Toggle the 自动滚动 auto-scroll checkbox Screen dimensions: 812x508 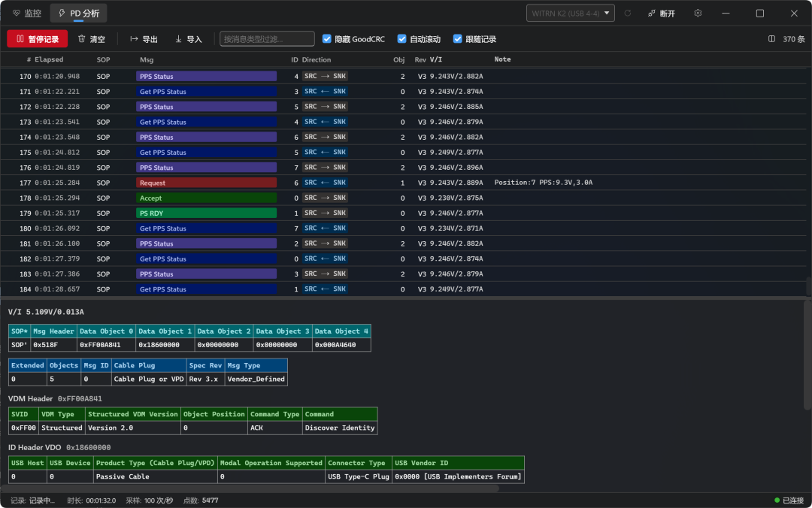(401, 39)
